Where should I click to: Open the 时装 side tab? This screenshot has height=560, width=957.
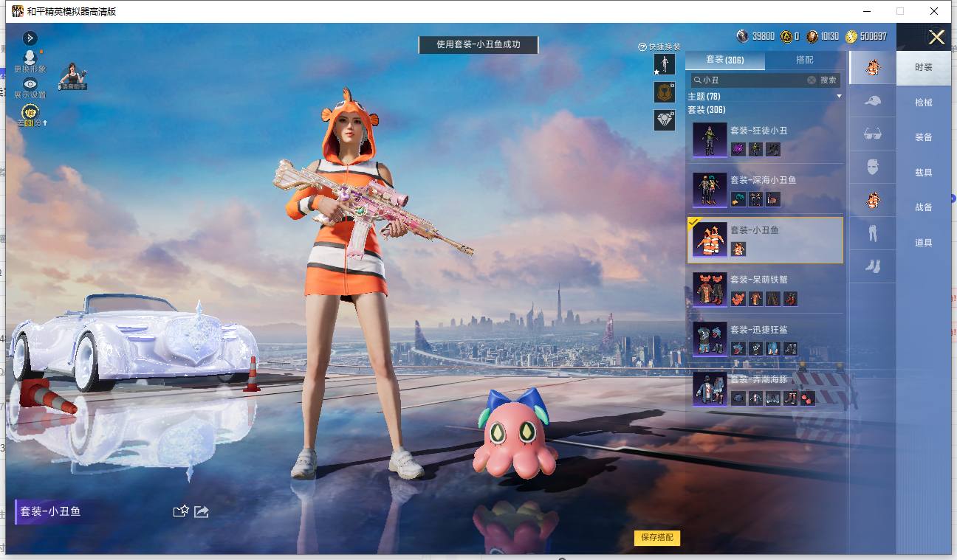click(x=924, y=67)
